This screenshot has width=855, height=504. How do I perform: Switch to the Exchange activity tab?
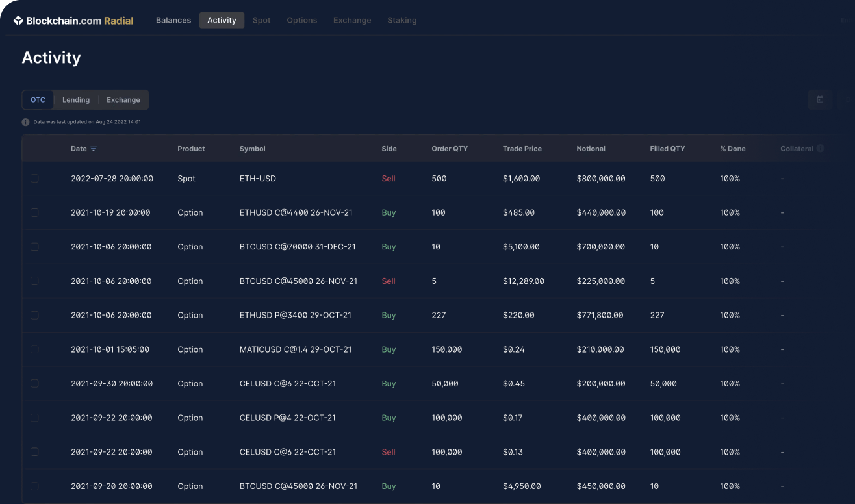click(x=123, y=100)
